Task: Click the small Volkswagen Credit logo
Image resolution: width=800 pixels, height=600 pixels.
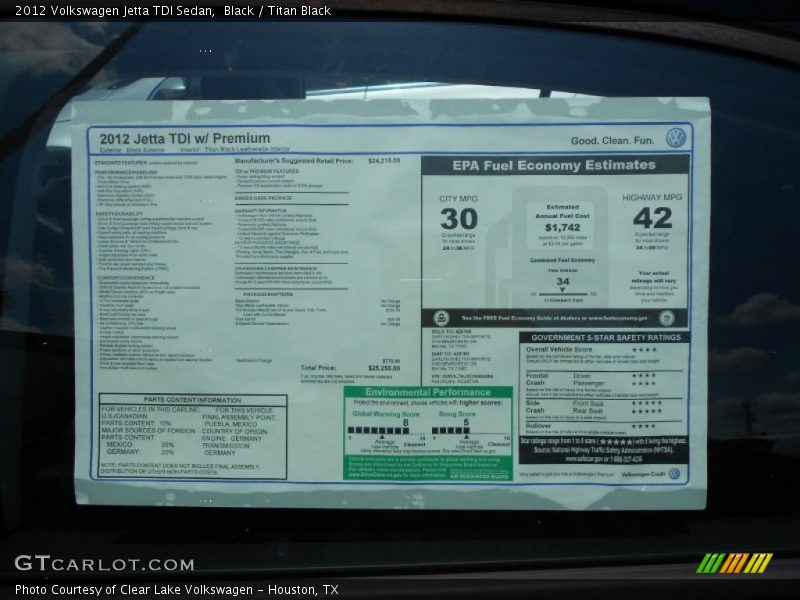Action: (x=674, y=473)
